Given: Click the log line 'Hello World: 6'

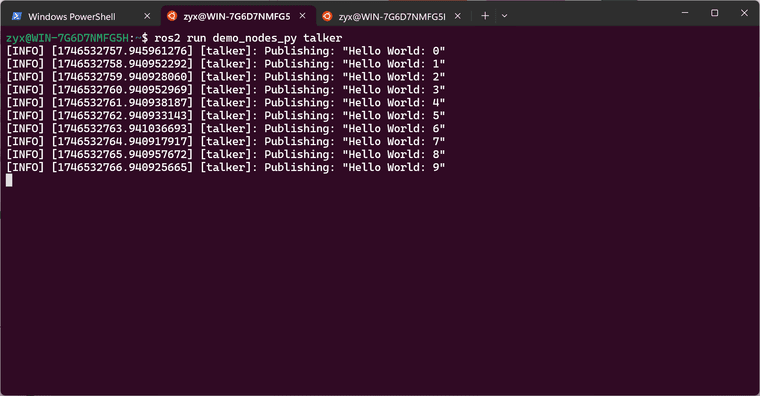Looking at the screenshot, I should pyautogui.click(x=226, y=128).
